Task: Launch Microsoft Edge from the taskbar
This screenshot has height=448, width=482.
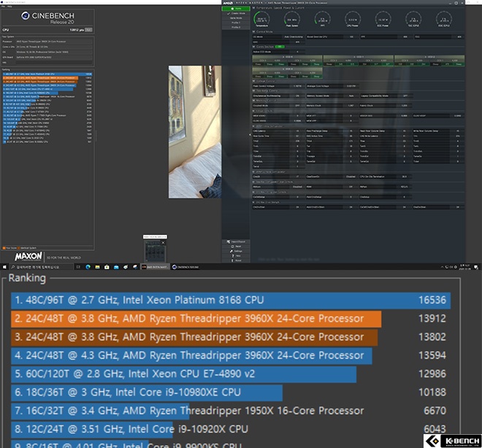Action: 88,267
